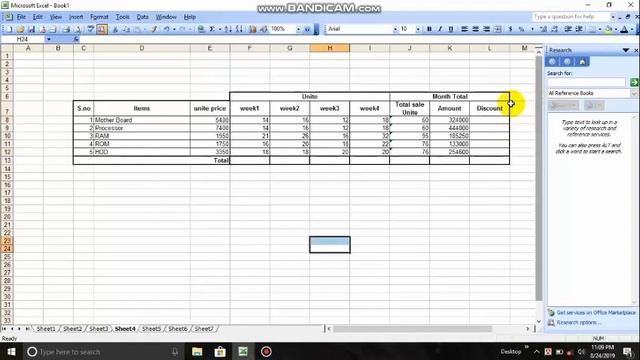Click the Copy icon
The width and height of the screenshot is (640, 360).
pyautogui.click(x=126, y=29)
